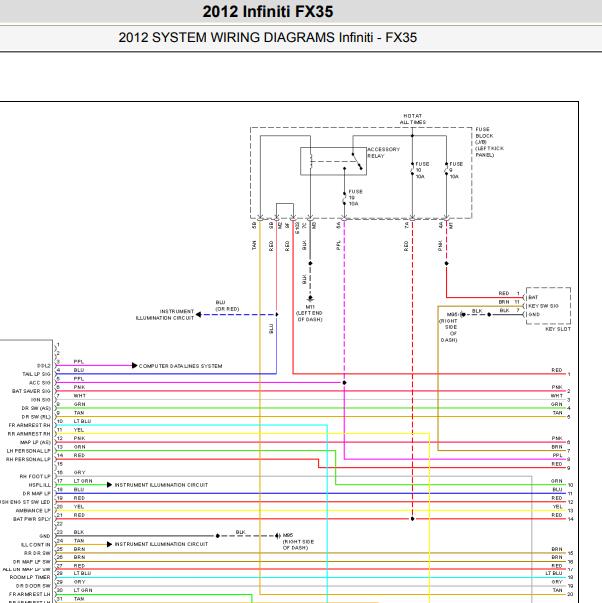Click the 'DR SW (AS)' pin label
This screenshot has height=603, width=602.
(36, 408)
